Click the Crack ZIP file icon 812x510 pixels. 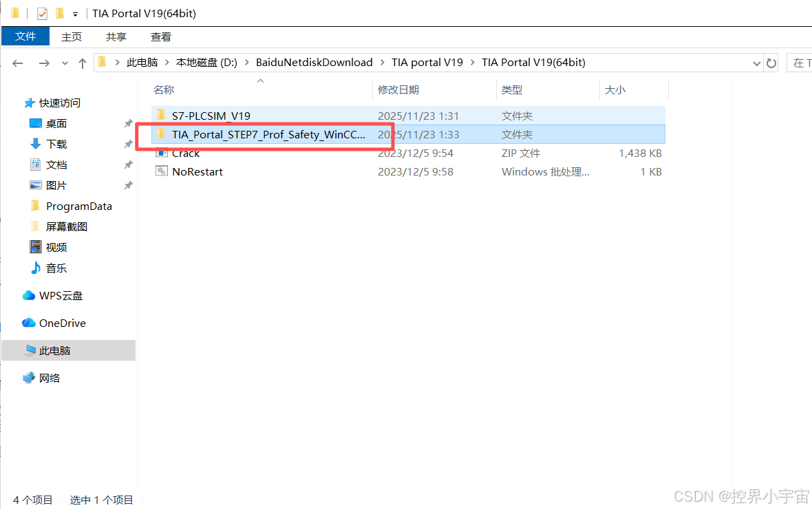point(161,153)
